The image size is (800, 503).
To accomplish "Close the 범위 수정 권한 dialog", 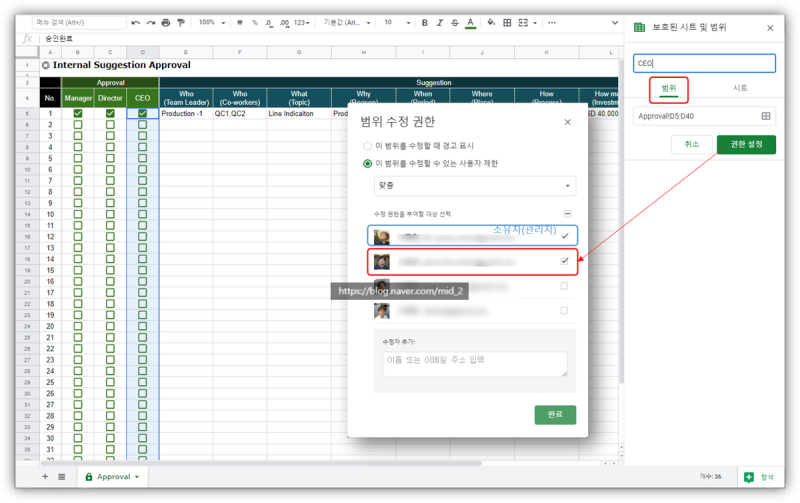I will [x=567, y=122].
